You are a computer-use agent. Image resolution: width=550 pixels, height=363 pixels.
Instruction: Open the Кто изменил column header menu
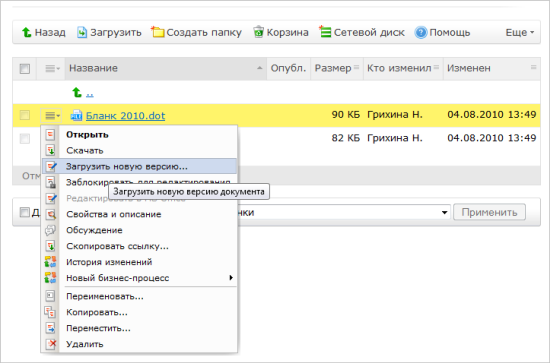click(436, 67)
